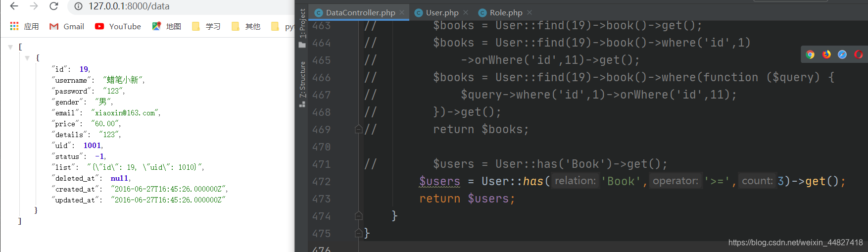This screenshot has height=252, width=868.
Task: Collapse the JSON object node
Action: tap(27, 58)
